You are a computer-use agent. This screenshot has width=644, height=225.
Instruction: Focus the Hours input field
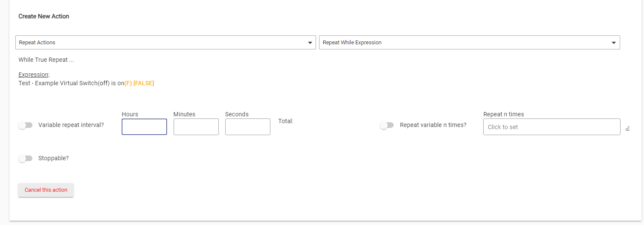(144, 127)
